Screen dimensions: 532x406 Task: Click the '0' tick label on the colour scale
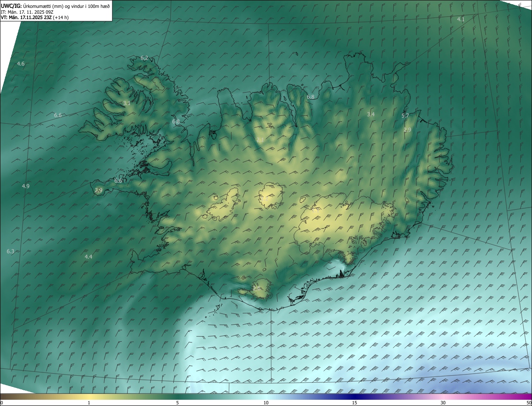coord(2,403)
